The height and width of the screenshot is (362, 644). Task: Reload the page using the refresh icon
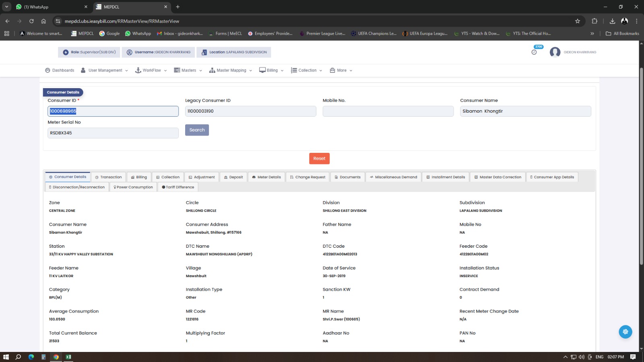point(31,21)
